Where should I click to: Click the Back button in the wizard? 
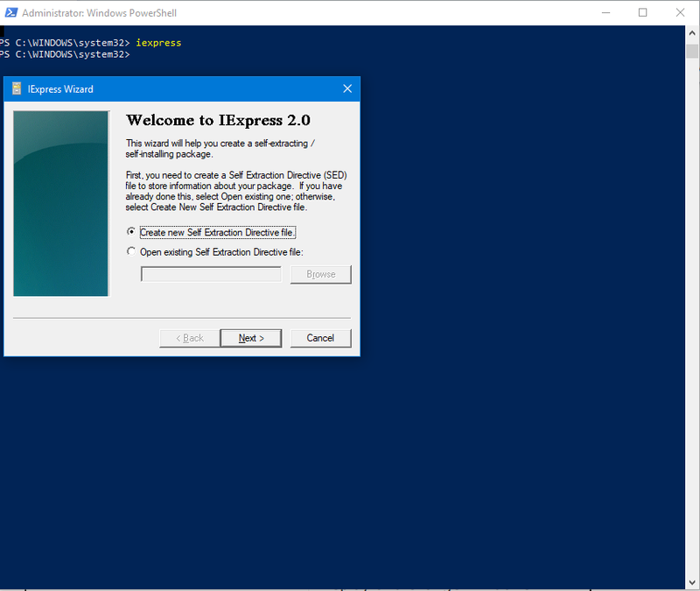189,337
